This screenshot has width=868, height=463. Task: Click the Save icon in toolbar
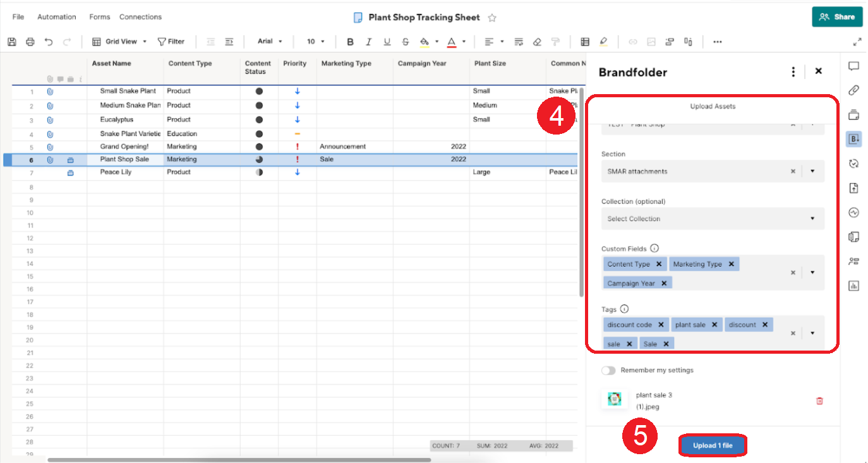click(12, 42)
